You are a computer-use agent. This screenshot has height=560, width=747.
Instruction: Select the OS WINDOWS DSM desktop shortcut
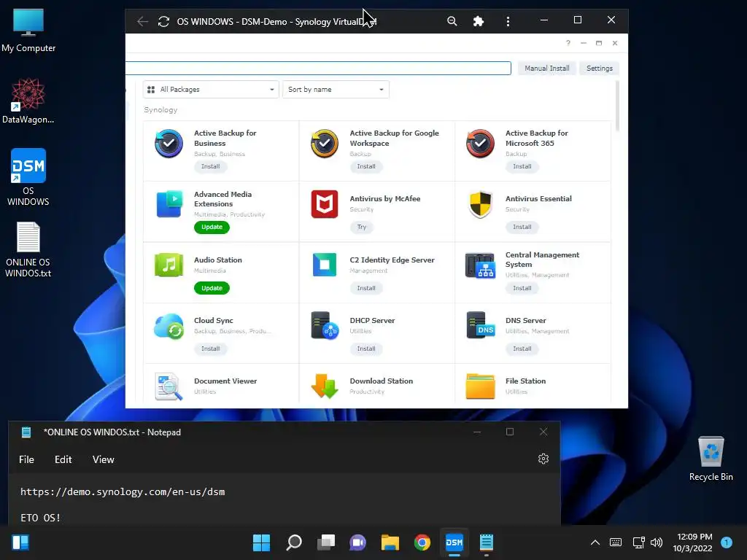tap(28, 177)
